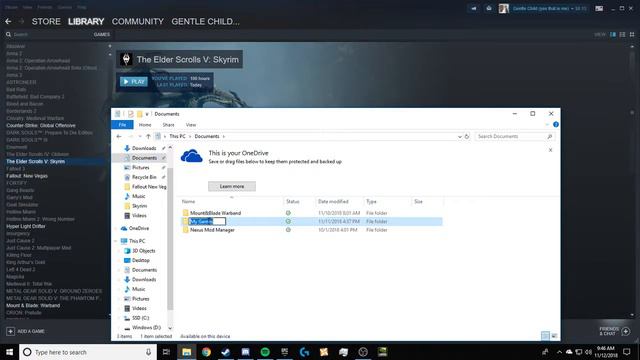The image size is (640, 360).
Task: Open Spotify from the taskbar
Action: (x=265, y=352)
